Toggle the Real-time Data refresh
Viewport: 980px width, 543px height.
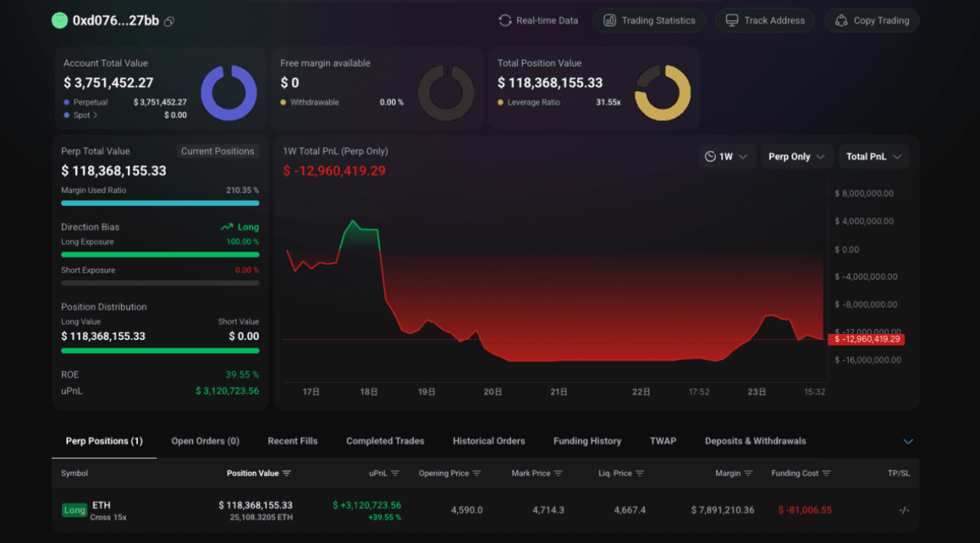coord(538,21)
